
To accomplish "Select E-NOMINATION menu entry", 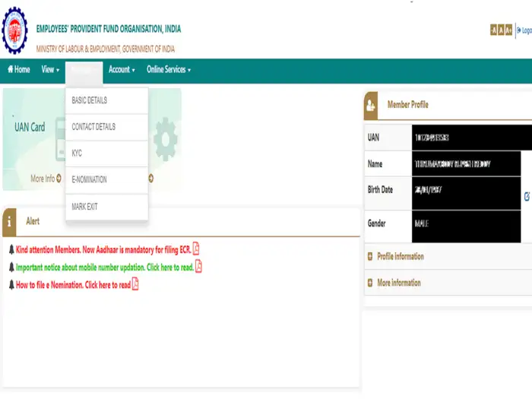I will click(x=90, y=180).
